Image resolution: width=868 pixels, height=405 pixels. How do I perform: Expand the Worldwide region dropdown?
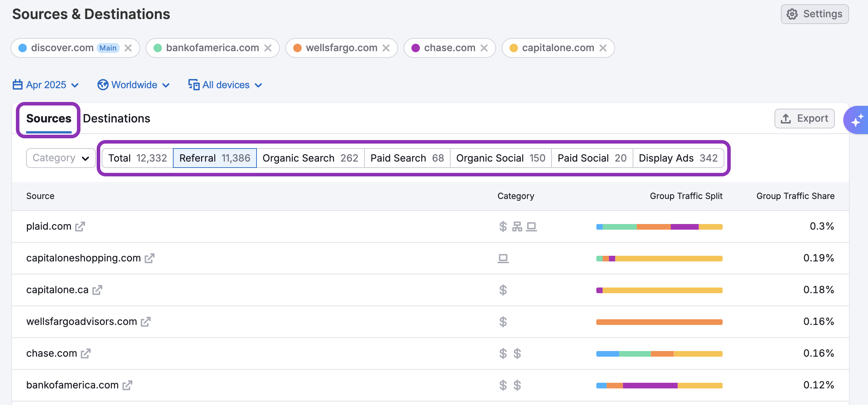(x=134, y=85)
